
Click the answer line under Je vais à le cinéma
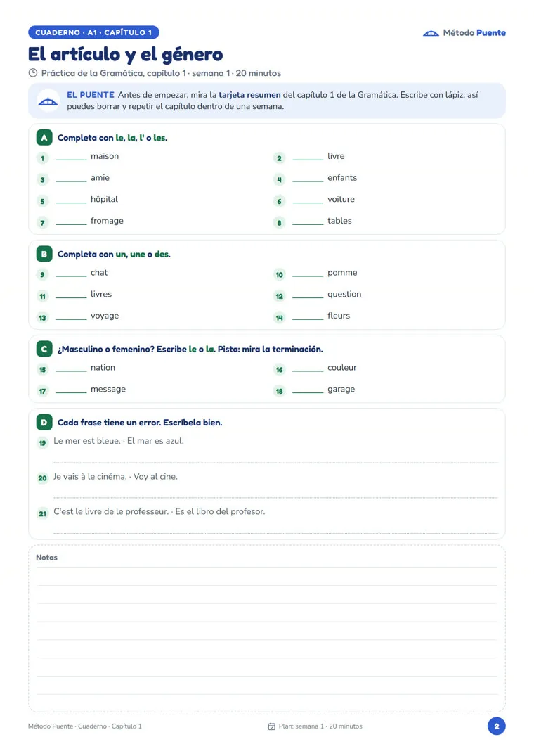coord(275,497)
